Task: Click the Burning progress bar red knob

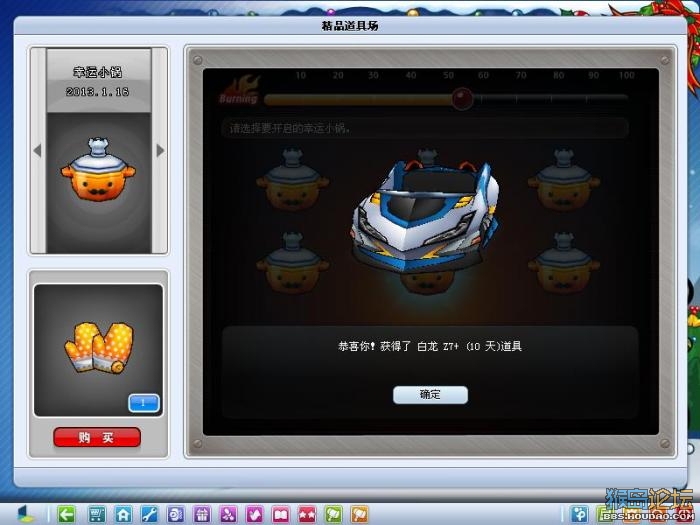Action: tap(462, 99)
